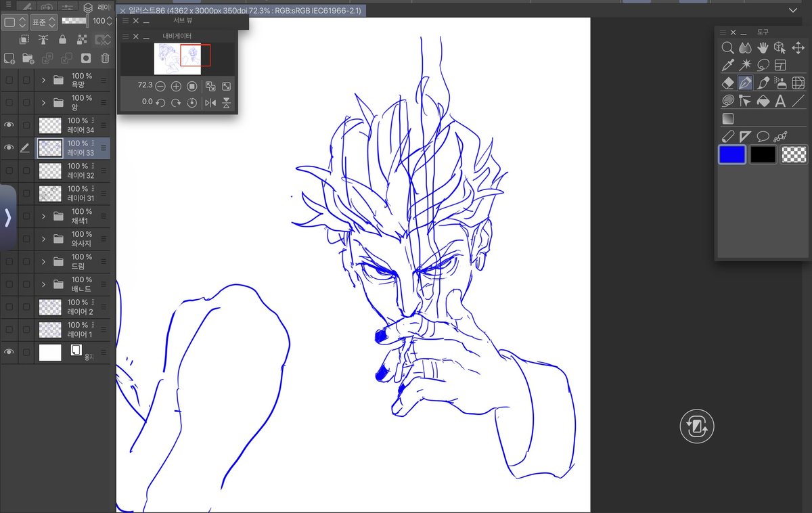Fit canvas to navigator screen

[227, 86]
